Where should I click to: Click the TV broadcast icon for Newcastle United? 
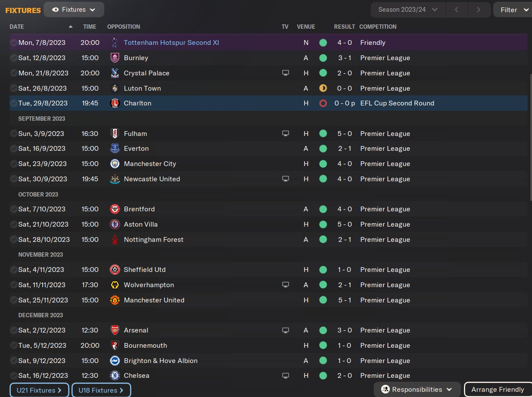[286, 179]
